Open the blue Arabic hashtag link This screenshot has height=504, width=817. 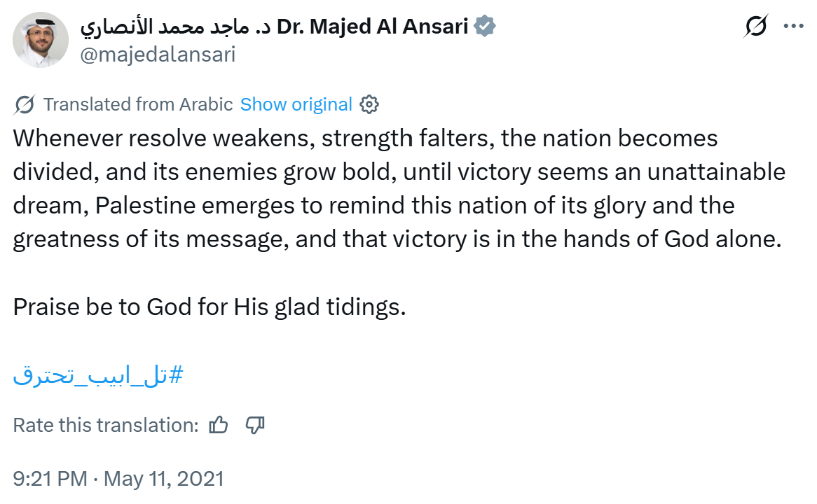[98, 374]
